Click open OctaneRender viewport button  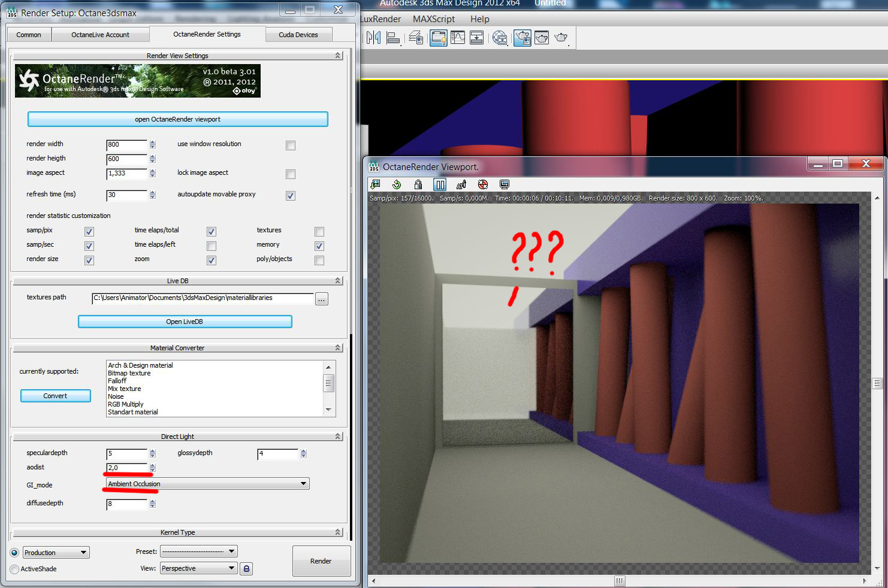coord(178,119)
